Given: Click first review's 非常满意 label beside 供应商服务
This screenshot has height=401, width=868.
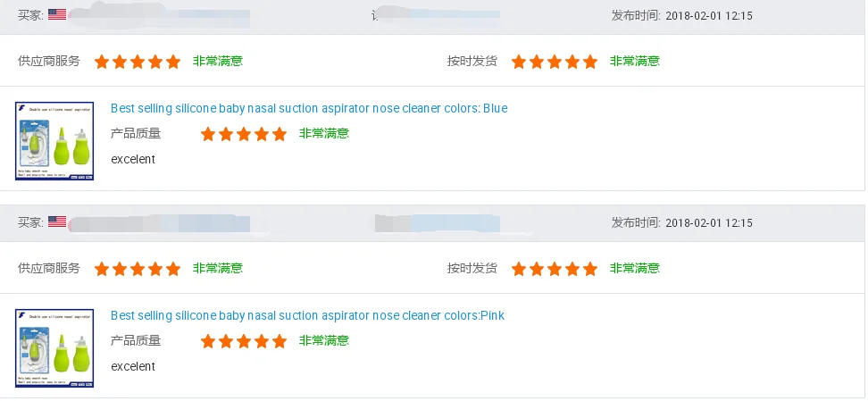Looking at the screenshot, I should click(x=218, y=62).
